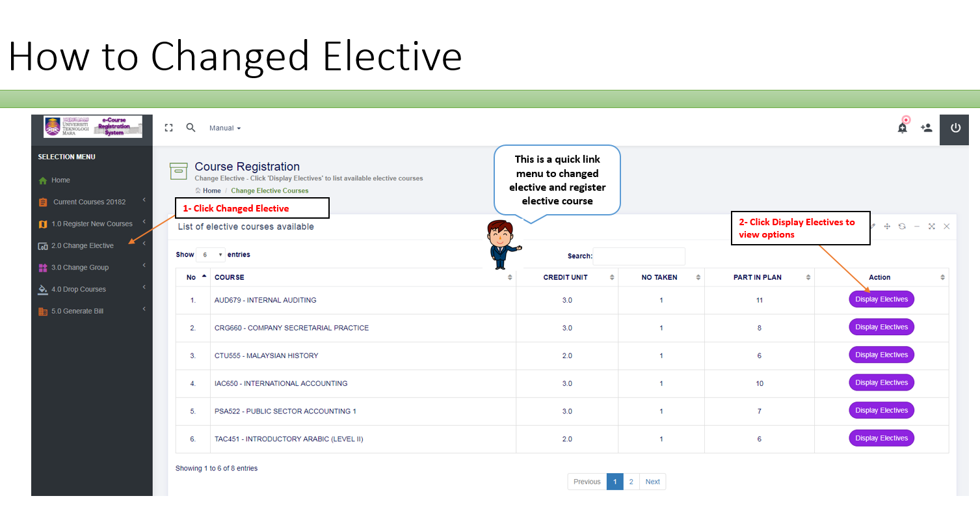Click the Change Elective sidebar icon
This screenshot has height=509, width=980.
[x=43, y=246]
